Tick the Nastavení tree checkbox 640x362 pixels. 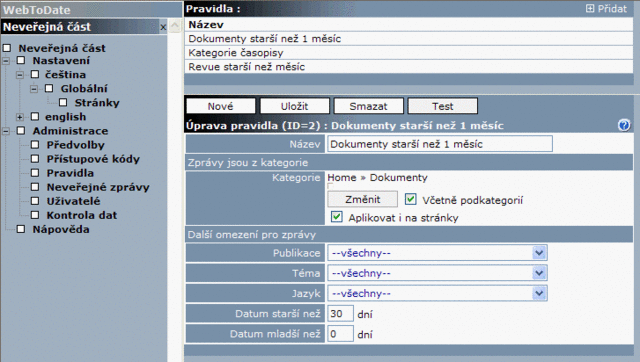tap(21, 60)
